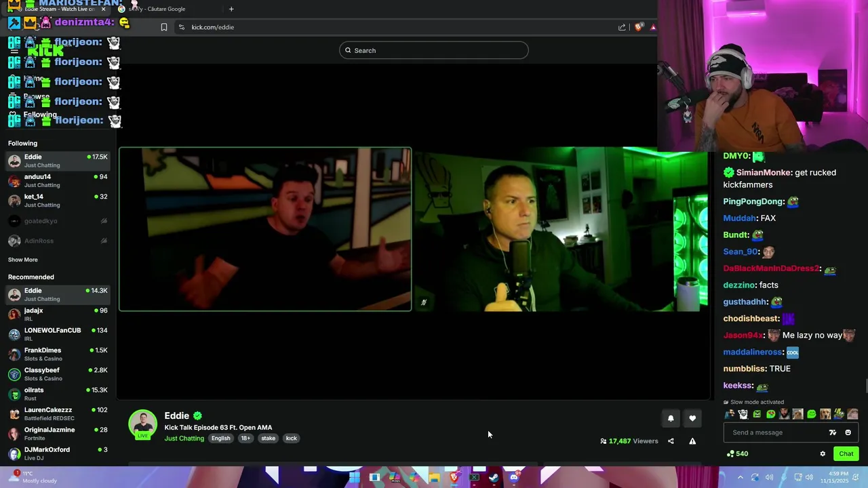Click the English tag
The image size is (868, 488).
(x=220, y=439)
